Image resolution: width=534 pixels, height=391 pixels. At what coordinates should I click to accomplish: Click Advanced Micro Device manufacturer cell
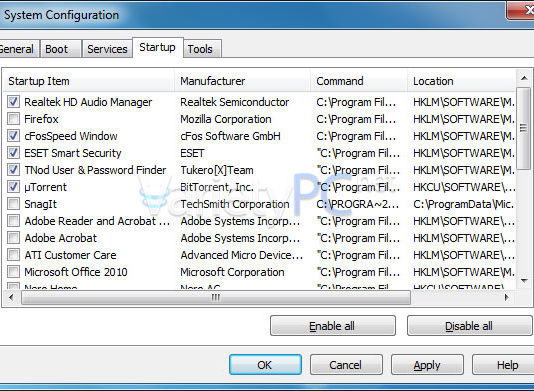(x=241, y=255)
